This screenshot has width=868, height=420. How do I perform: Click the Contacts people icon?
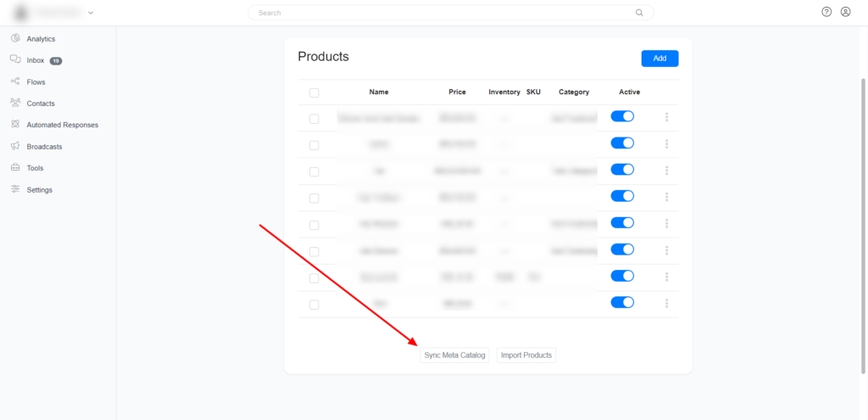pos(15,103)
